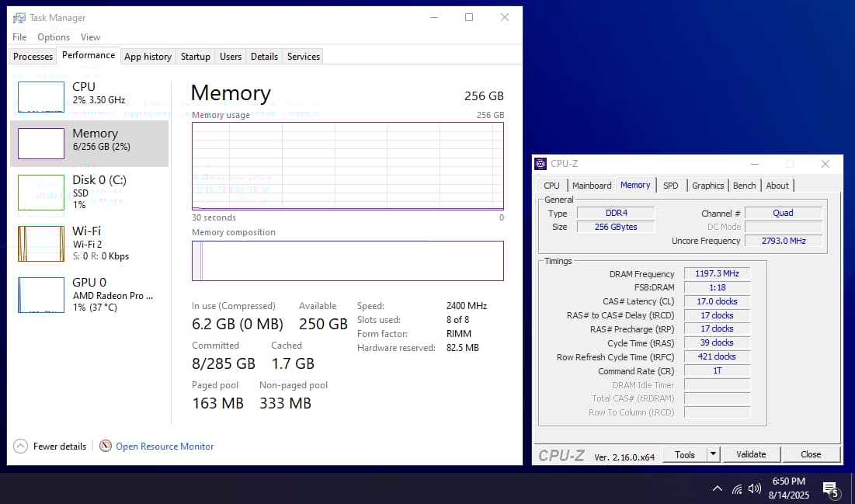Collapse view with Fewer details chevron
This screenshot has width=855, height=504.
pyautogui.click(x=21, y=447)
